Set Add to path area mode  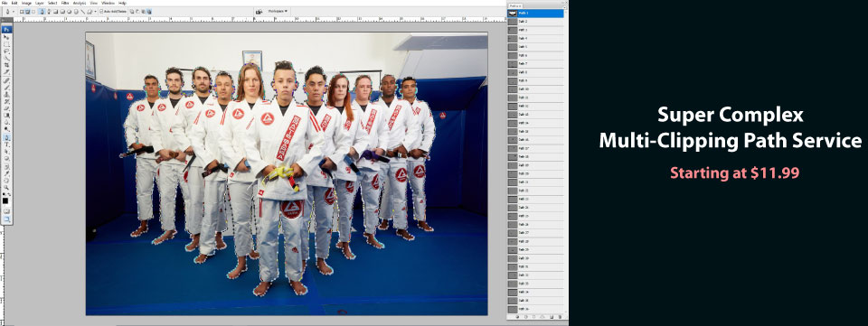pyautogui.click(x=132, y=11)
